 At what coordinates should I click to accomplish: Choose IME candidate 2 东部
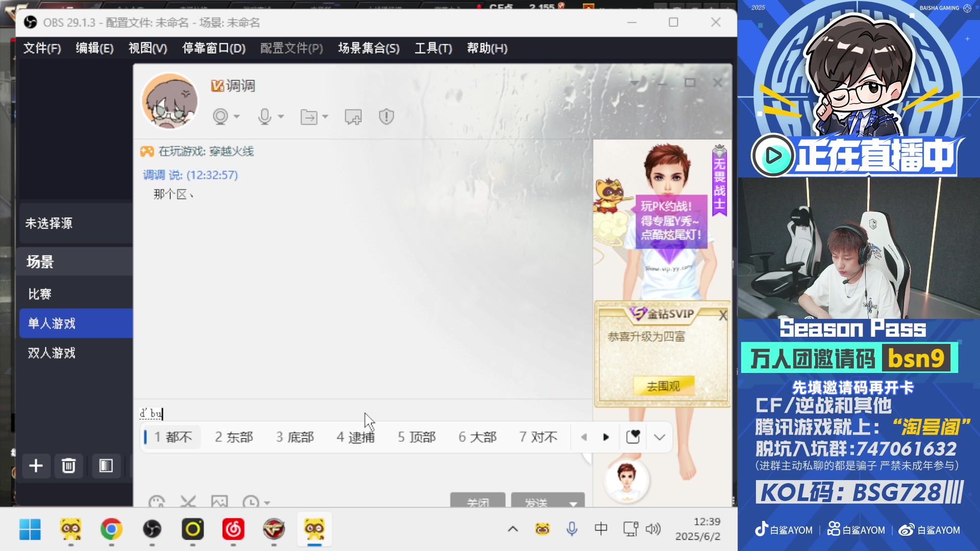click(234, 437)
